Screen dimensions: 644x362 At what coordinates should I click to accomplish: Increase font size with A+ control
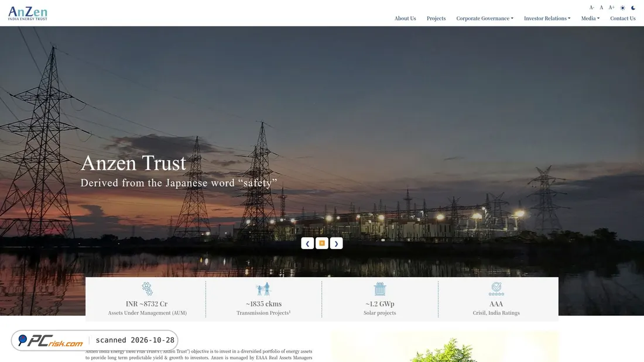(612, 8)
